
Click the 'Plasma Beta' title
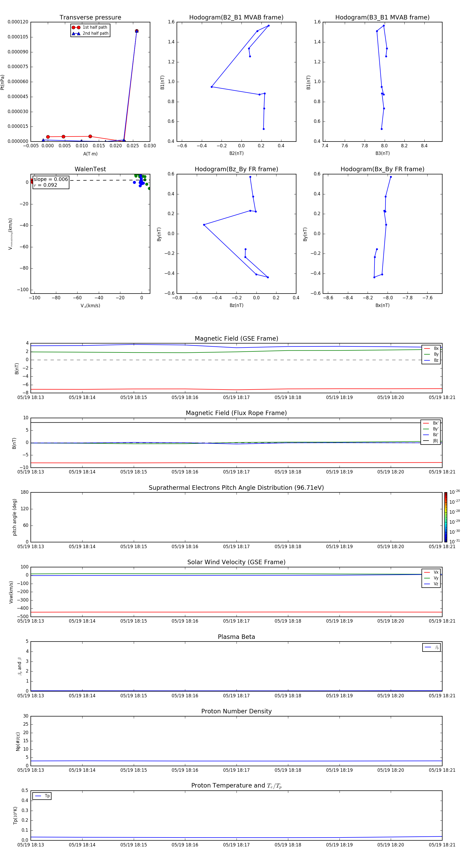(x=236, y=637)
